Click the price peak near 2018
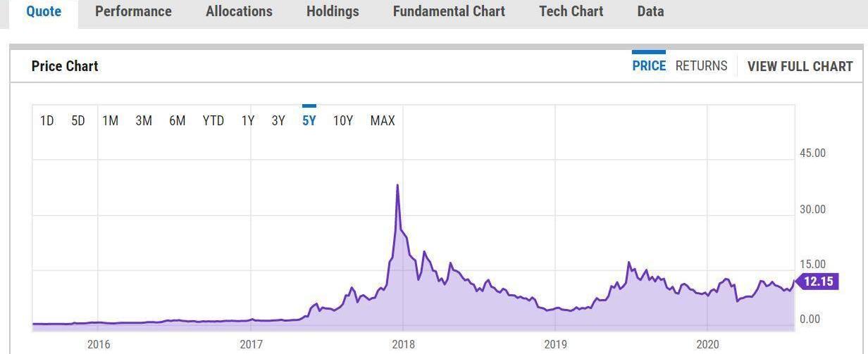Screen dimensions: 868x354 pos(397,186)
